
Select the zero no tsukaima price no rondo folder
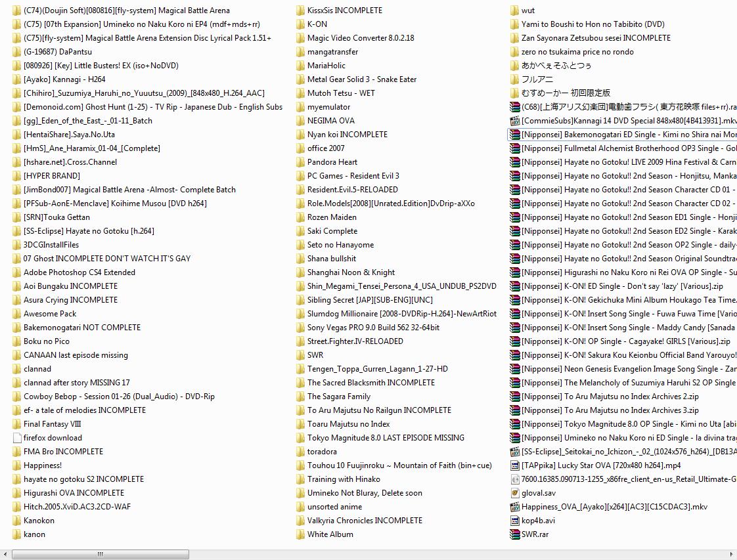tap(577, 52)
